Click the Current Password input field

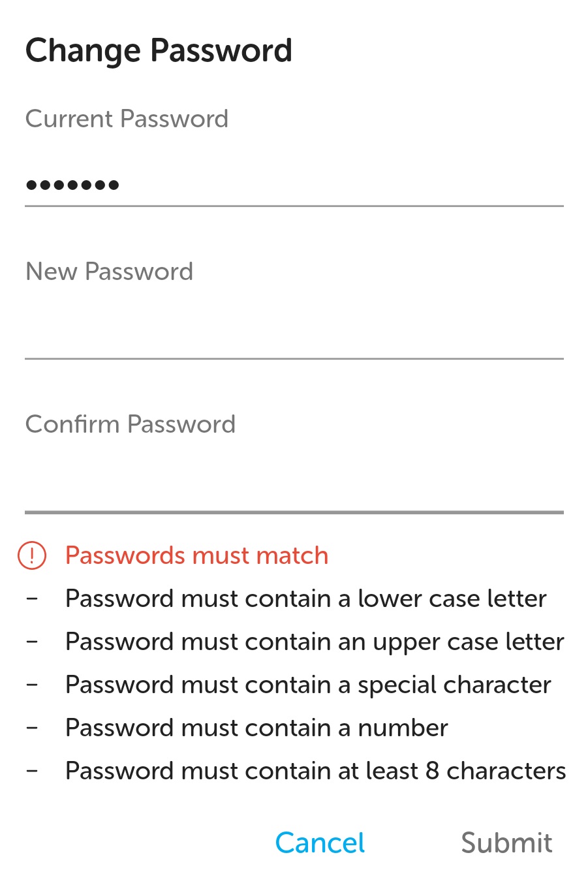[x=294, y=185]
